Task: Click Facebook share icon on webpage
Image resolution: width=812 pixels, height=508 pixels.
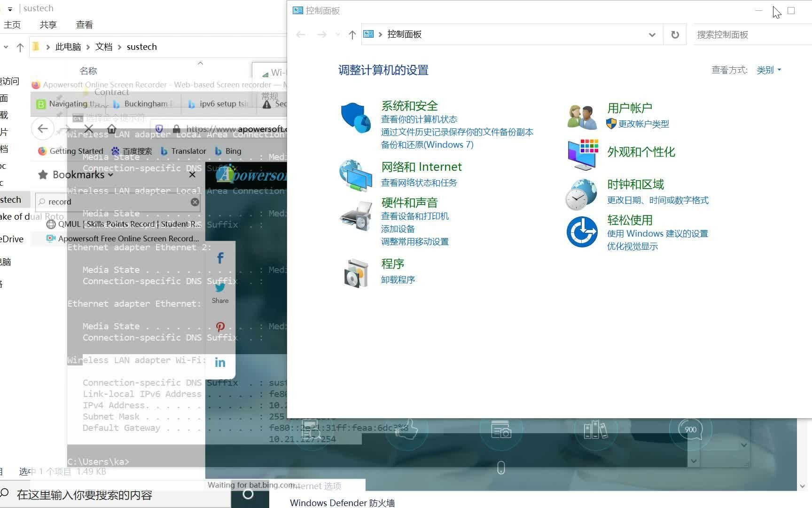Action: tap(220, 258)
